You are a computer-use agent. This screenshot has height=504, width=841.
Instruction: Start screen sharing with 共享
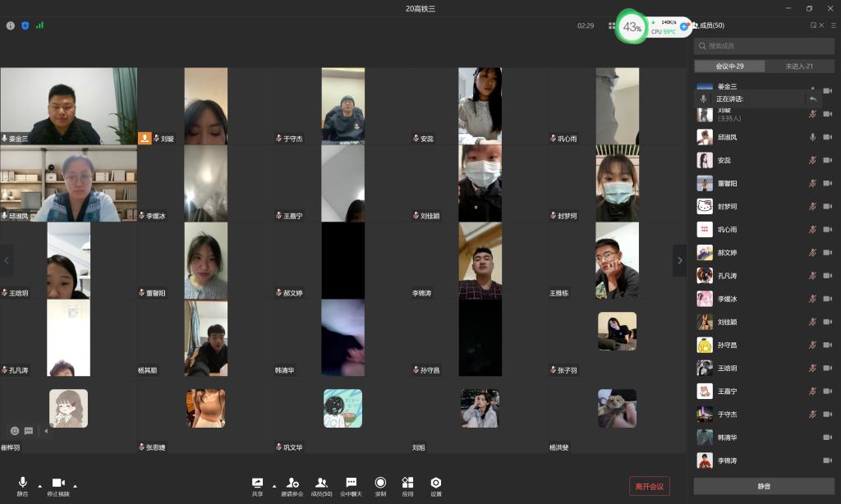257,486
